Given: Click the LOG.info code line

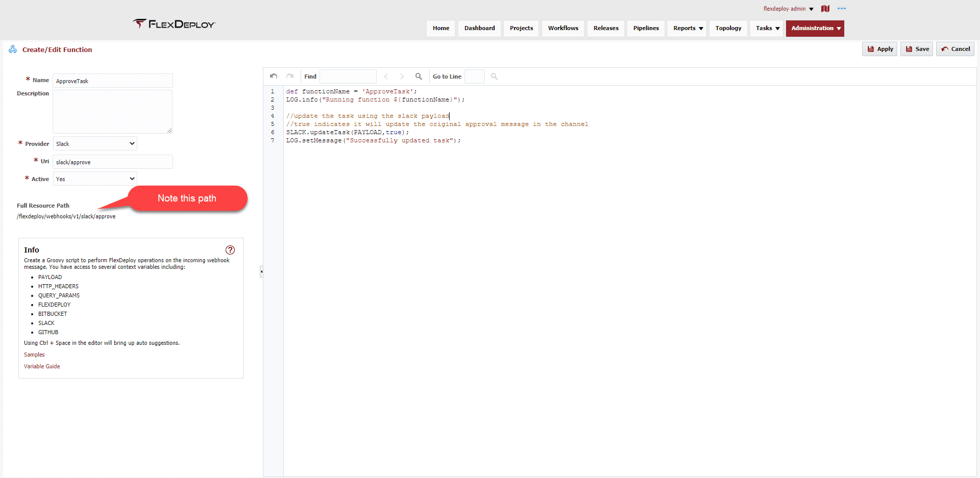Looking at the screenshot, I should coord(376,100).
